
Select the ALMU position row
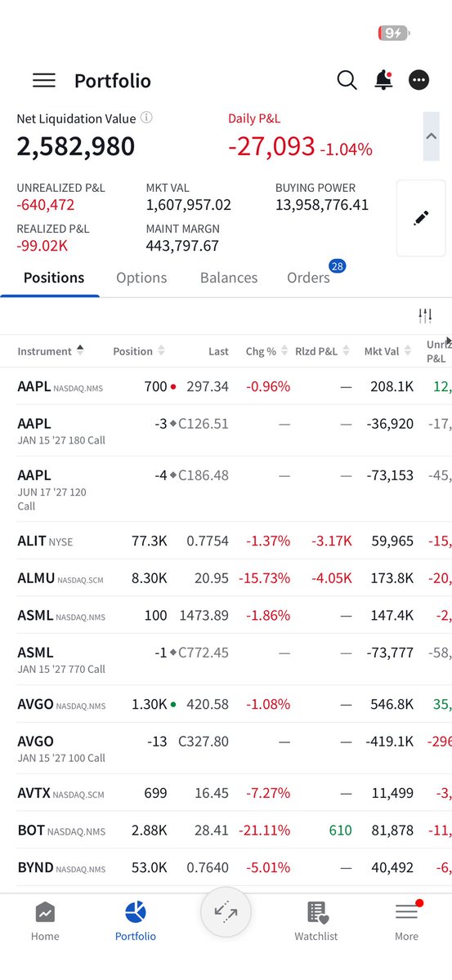click(x=226, y=577)
